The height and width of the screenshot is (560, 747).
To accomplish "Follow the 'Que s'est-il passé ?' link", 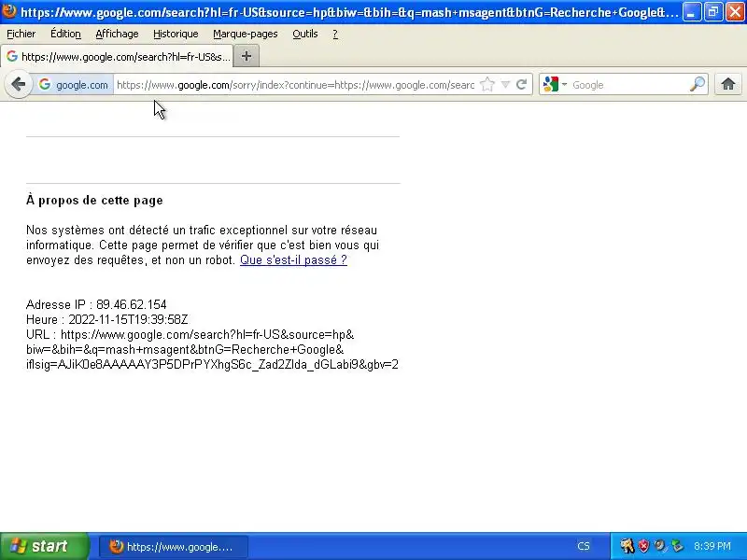I will (293, 260).
